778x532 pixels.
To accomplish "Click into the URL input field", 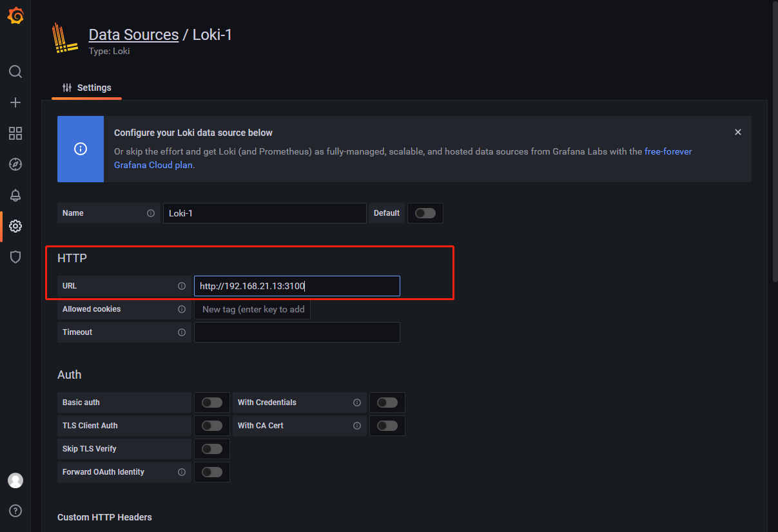I will coord(297,286).
